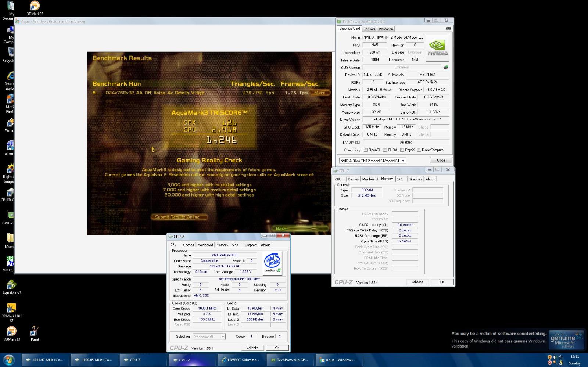Open the About tab in the front CPU-Z

coord(265,245)
